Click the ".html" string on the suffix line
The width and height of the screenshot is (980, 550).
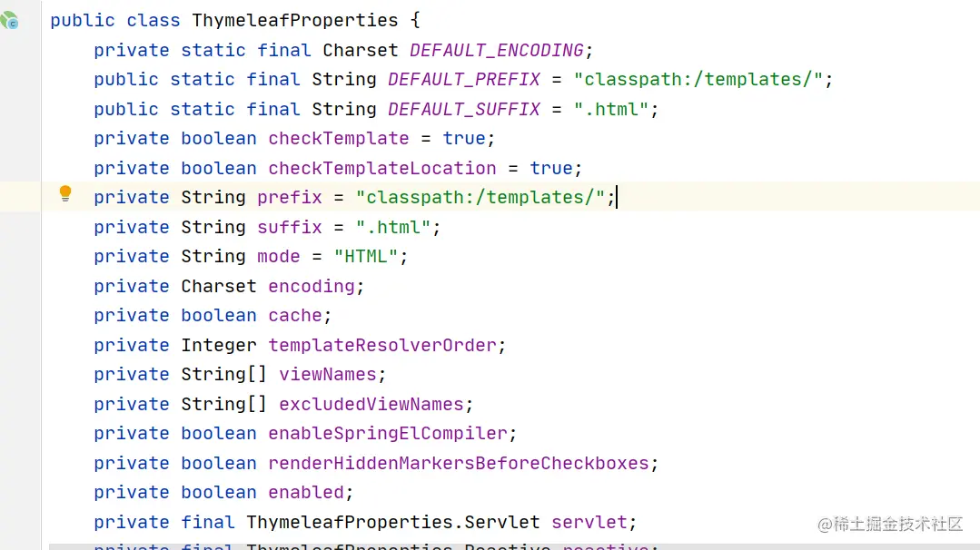[394, 227]
